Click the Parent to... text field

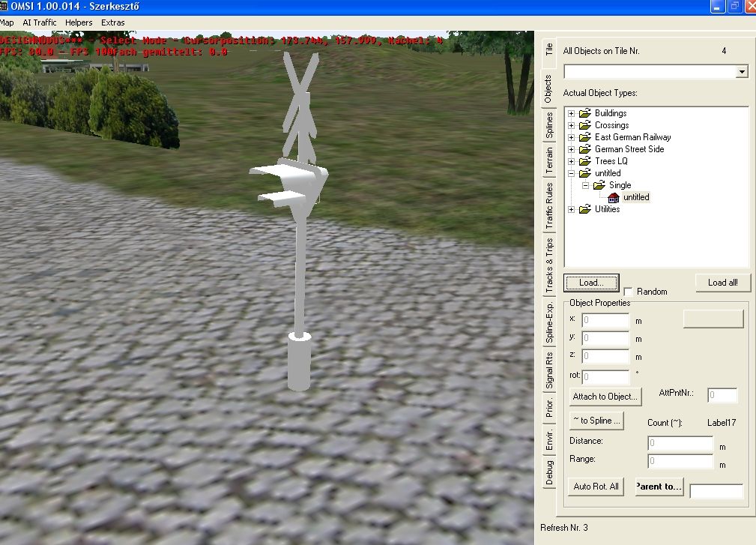click(716, 492)
